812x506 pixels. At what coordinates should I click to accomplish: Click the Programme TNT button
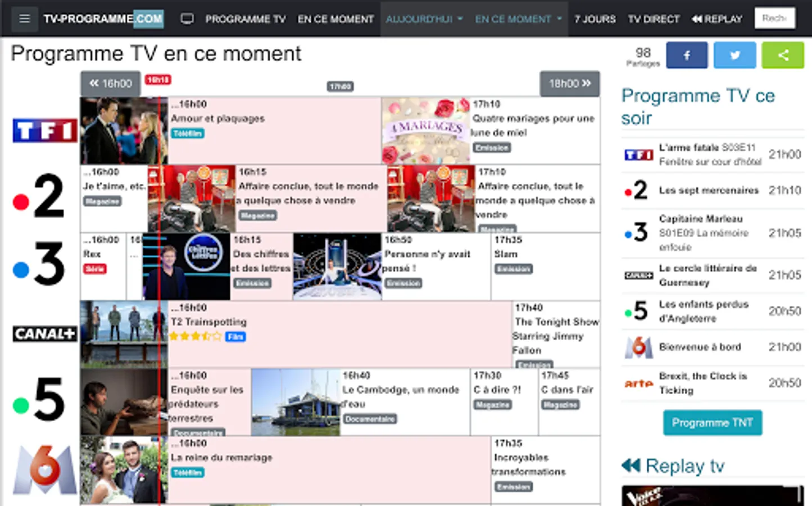[x=712, y=423]
